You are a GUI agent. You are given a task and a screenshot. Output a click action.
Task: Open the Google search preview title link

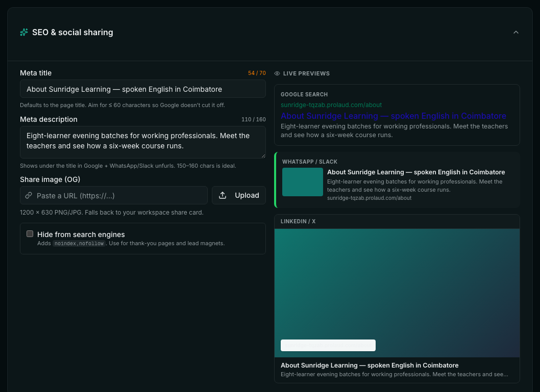click(394, 116)
